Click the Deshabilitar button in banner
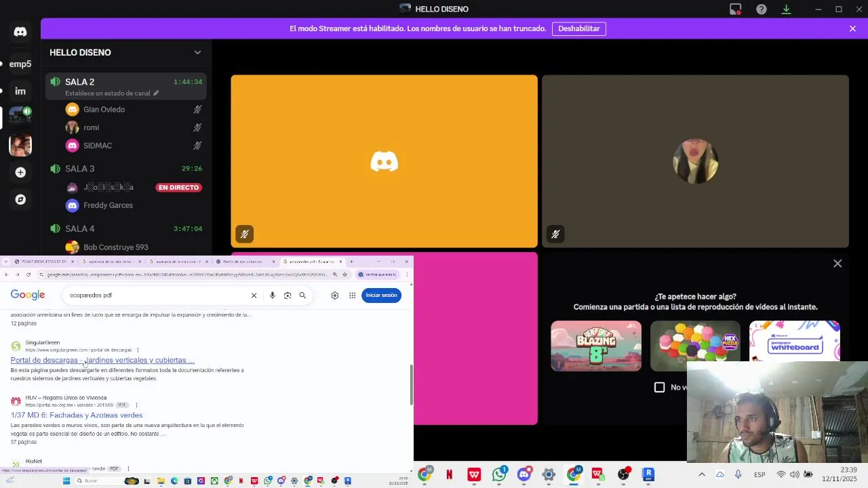 [578, 28]
